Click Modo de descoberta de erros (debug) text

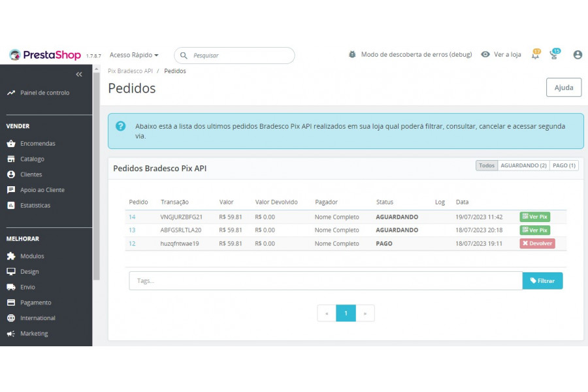[x=416, y=54]
